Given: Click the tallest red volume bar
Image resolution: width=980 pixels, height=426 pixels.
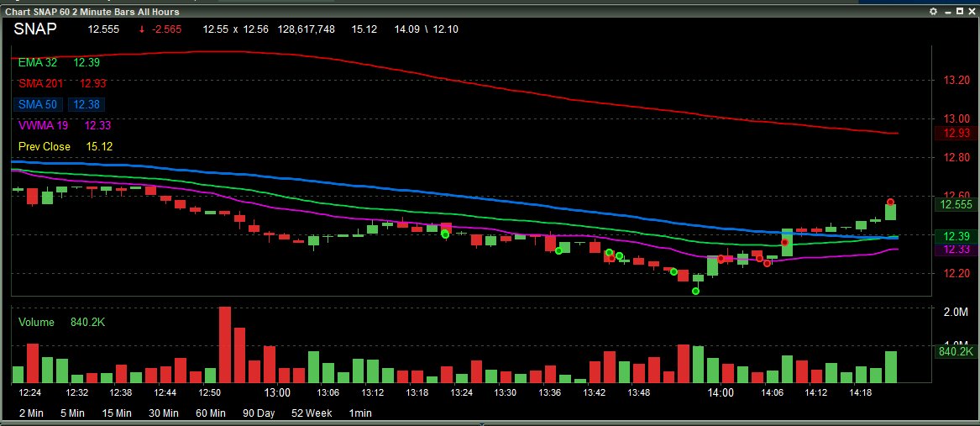Looking at the screenshot, I should pyautogui.click(x=224, y=344).
